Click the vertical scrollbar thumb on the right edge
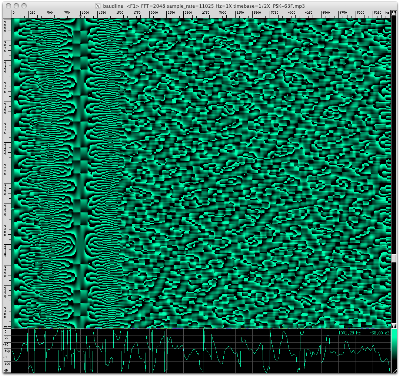The height and width of the screenshot is (377, 400). pyautogui.click(x=394, y=258)
